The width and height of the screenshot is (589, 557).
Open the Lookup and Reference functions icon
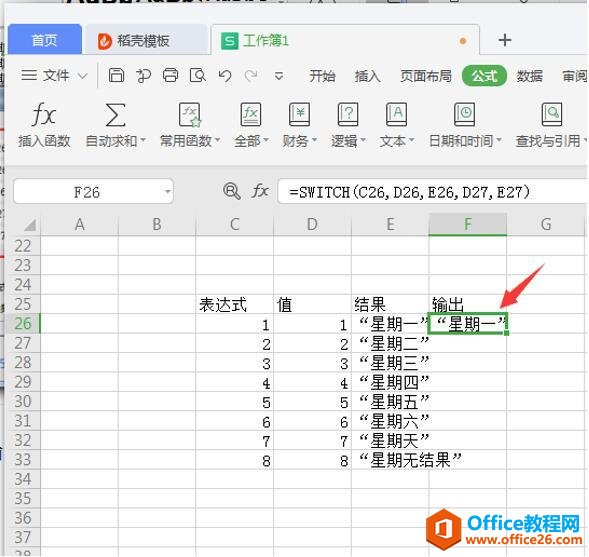coord(551,115)
